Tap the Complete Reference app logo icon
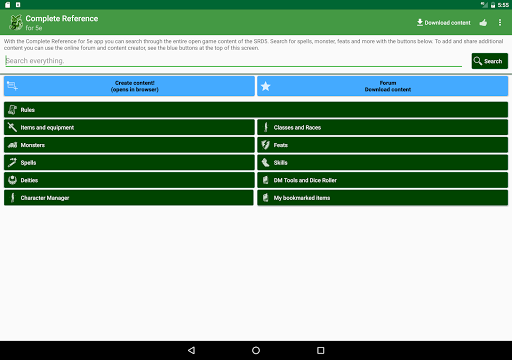Screen dimensions: 512x360 point(16,22)
